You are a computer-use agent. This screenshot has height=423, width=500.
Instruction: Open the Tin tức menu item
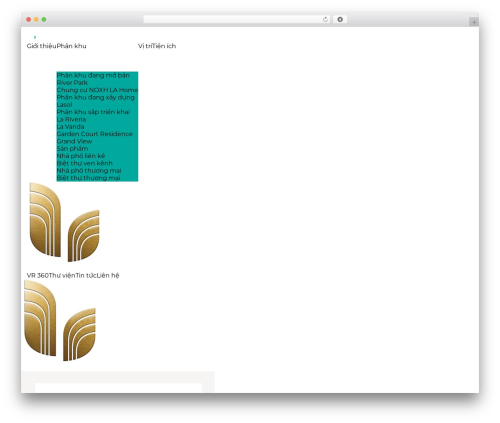86,275
